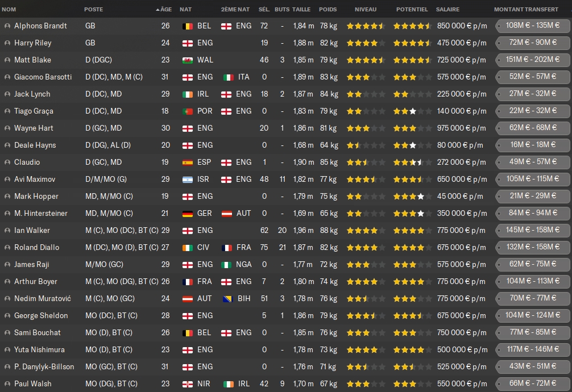Image resolution: width=572 pixels, height=392 pixels.
Task: Click Spain flag in Claudio row
Action: pyautogui.click(x=188, y=162)
